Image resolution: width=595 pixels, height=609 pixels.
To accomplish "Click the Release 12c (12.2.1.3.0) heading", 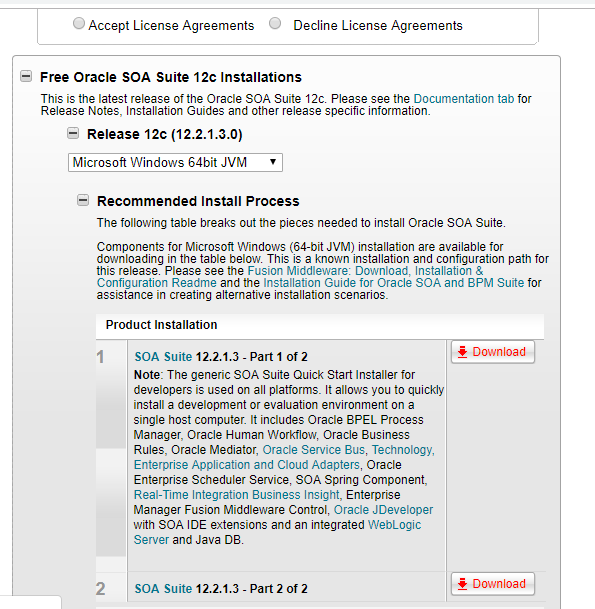I will 165,134.
